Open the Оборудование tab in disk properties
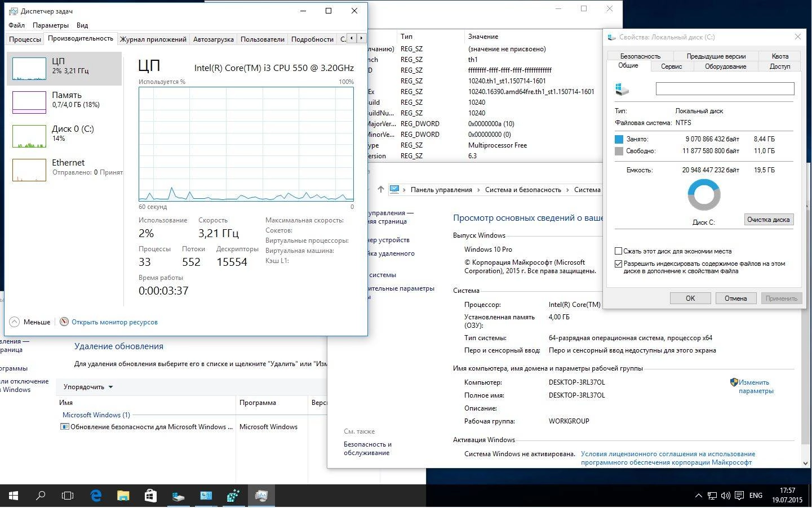812x508 pixels. pos(725,66)
